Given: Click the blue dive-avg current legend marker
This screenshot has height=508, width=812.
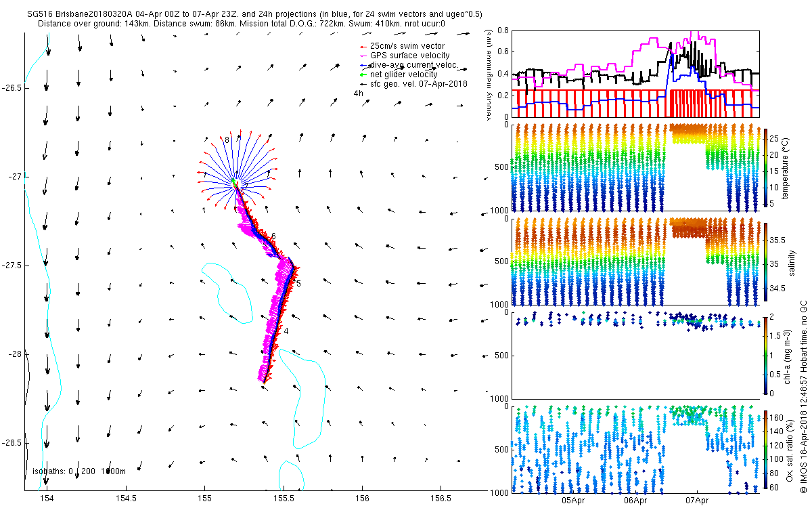Looking at the screenshot, I should pos(363,65).
